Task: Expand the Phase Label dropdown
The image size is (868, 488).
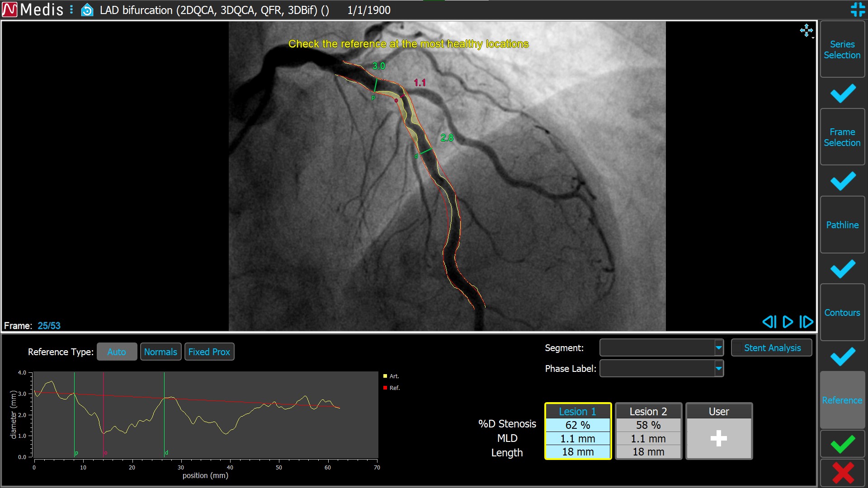Action: click(x=718, y=368)
